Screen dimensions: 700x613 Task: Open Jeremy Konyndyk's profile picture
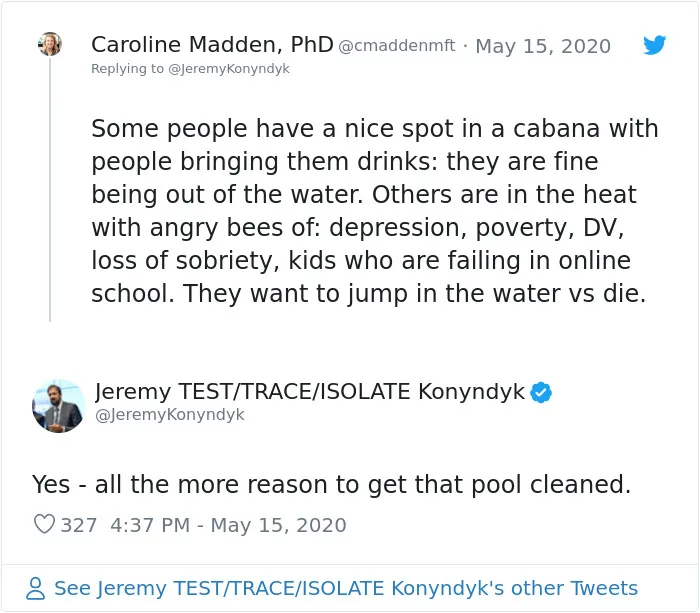58,406
